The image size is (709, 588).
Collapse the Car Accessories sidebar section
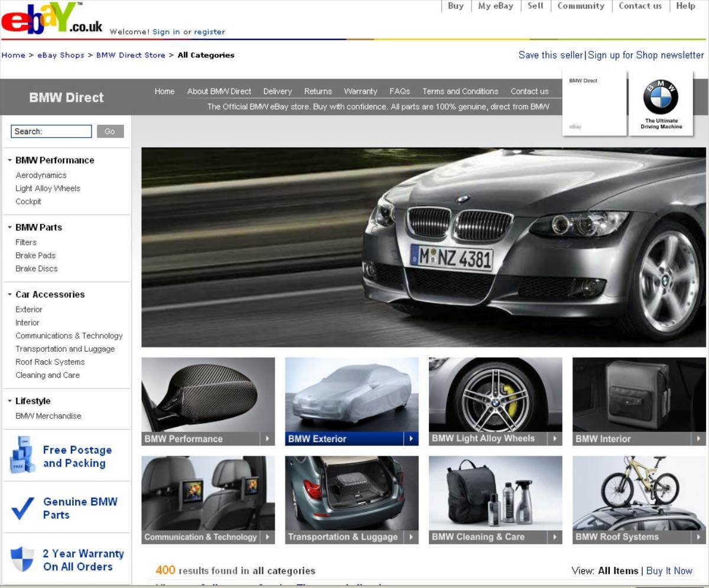tap(10, 294)
